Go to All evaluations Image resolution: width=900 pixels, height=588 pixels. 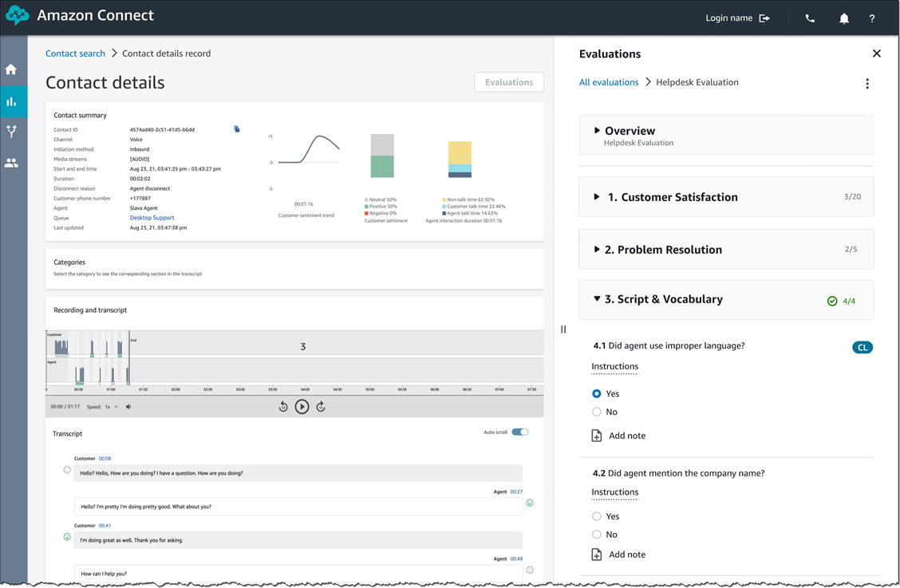tap(608, 81)
